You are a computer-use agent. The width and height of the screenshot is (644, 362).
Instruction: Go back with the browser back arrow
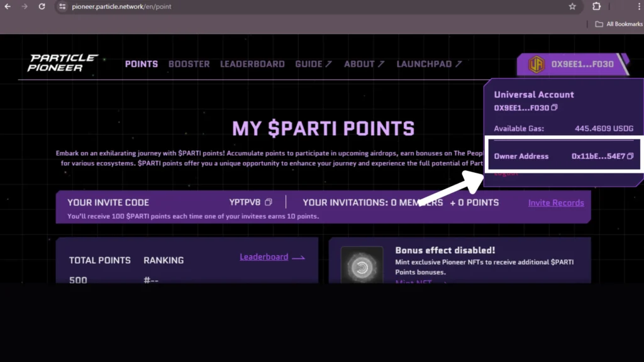(x=8, y=6)
